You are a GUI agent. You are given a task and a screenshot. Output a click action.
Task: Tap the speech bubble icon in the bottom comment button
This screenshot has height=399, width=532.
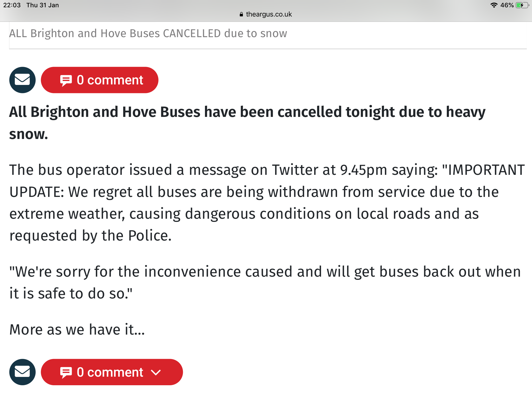point(66,373)
